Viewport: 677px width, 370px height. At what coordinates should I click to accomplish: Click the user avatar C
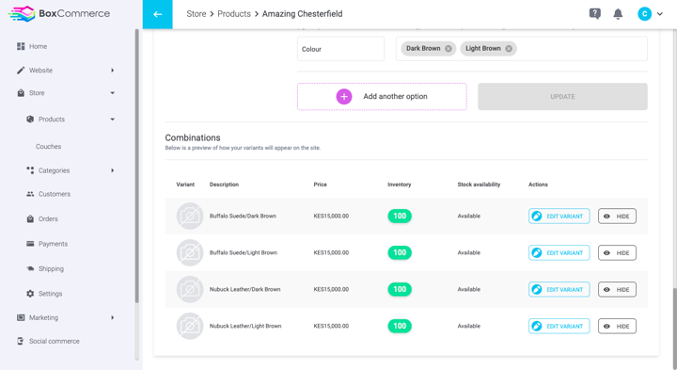(x=644, y=14)
